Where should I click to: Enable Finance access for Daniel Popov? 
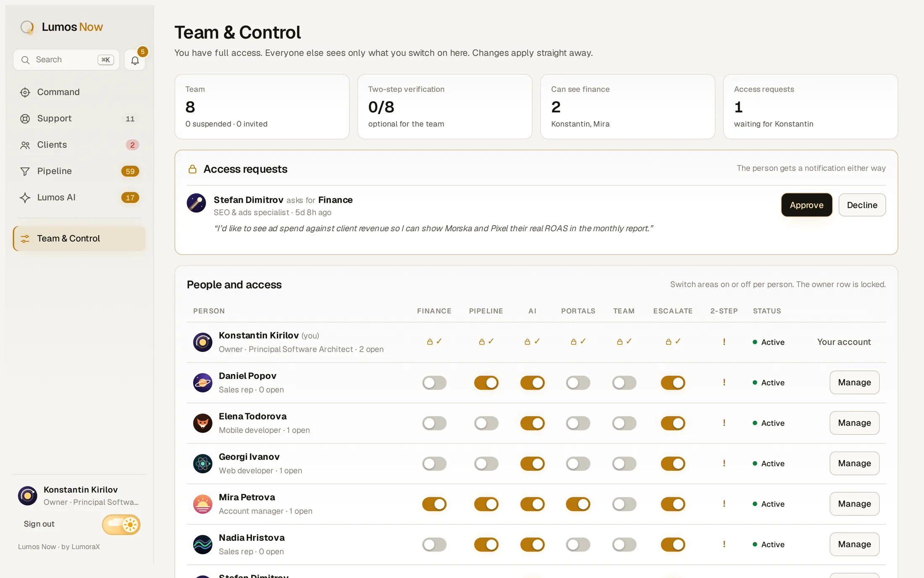(x=434, y=383)
